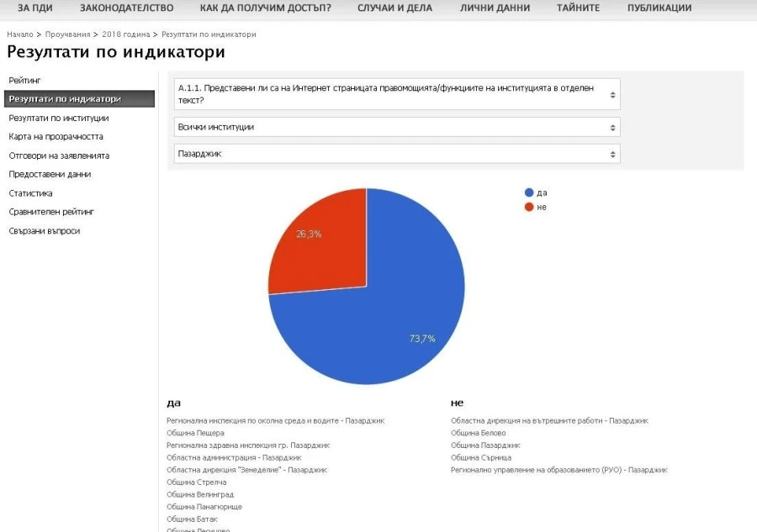Open the Пазарджик region dropdown

pyautogui.click(x=397, y=155)
